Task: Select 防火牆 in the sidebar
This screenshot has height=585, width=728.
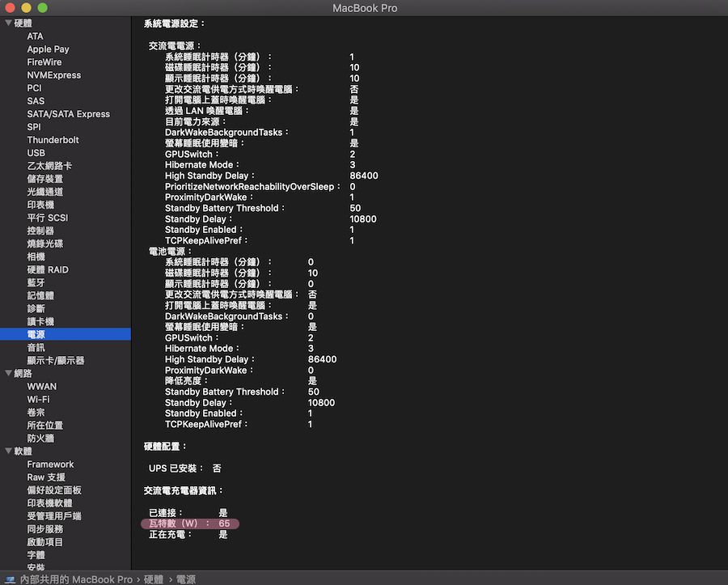Action: 40,439
